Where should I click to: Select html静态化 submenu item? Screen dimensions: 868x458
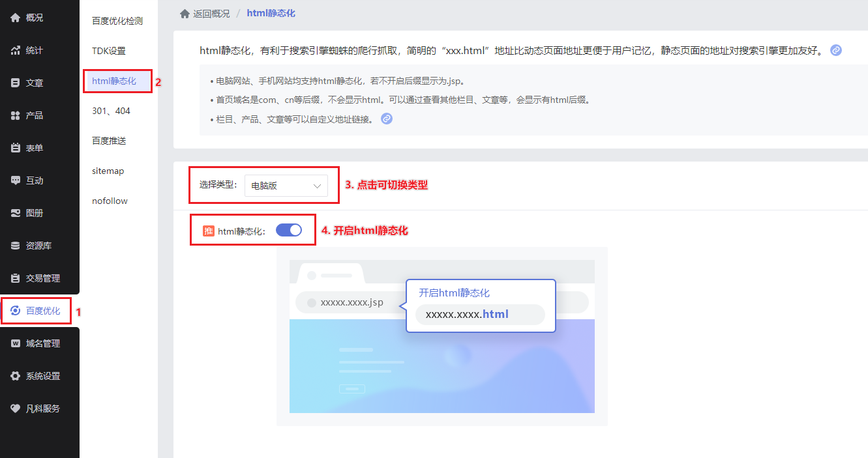coord(114,81)
